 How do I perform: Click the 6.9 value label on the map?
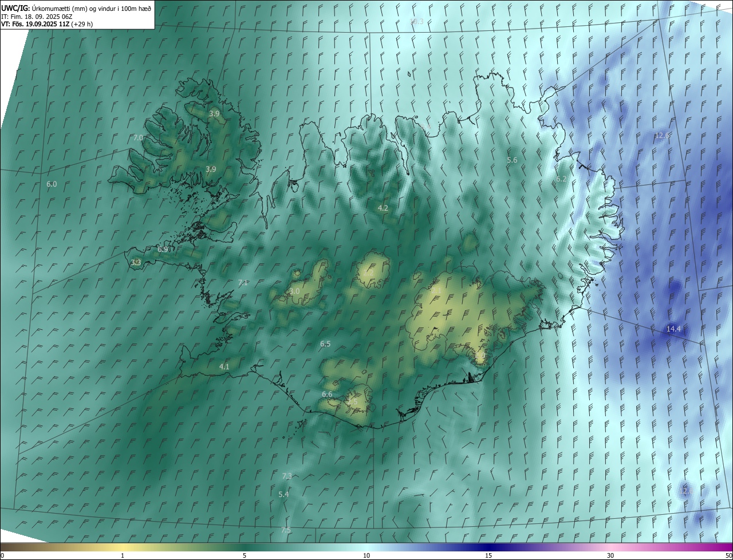point(163,250)
